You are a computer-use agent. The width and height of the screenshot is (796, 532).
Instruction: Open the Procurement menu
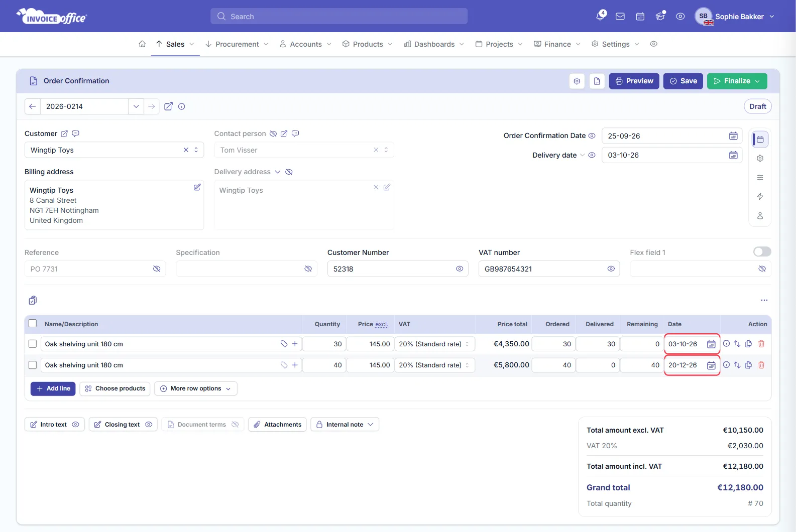[x=237, y=44]
